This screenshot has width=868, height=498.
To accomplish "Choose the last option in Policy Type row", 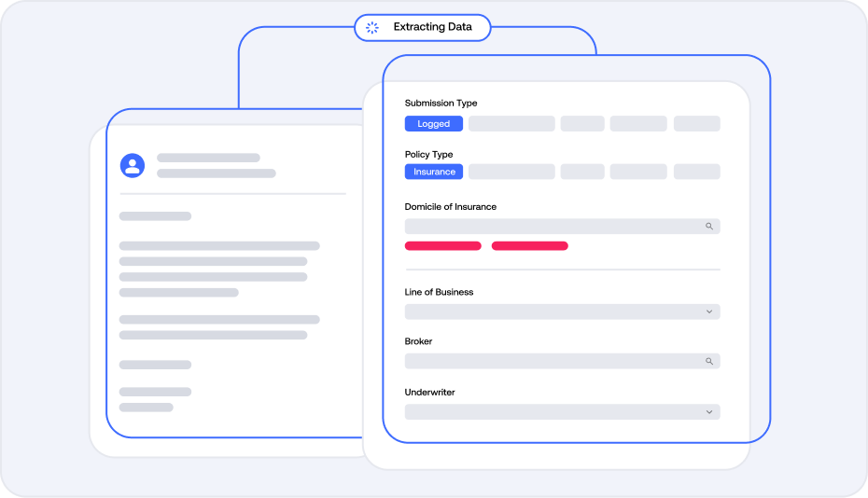I will click(696, 172).
